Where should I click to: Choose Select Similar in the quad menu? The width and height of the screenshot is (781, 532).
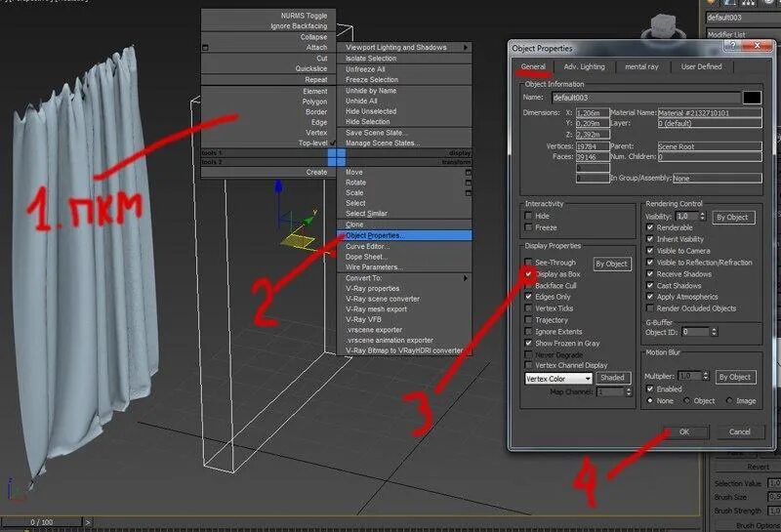click(404, 213)
